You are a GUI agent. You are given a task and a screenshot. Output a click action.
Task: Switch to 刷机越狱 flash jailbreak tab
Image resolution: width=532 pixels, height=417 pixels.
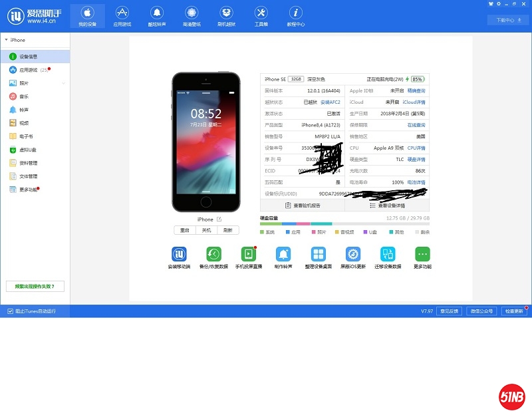point(226,17)
